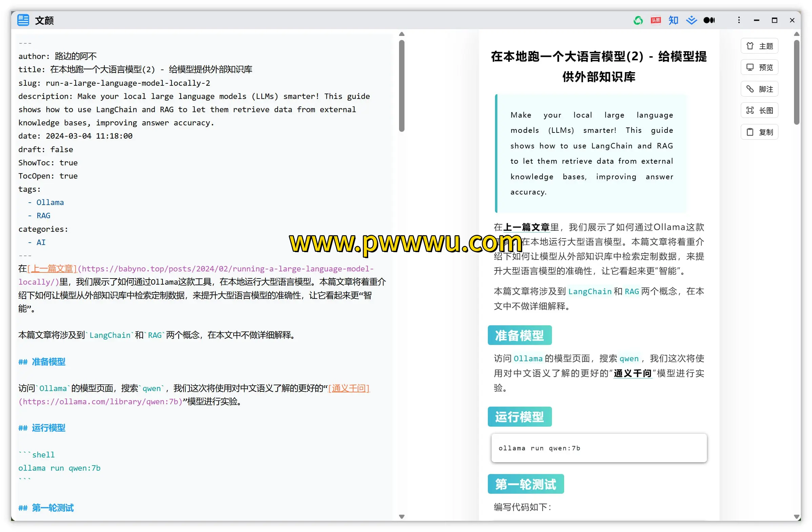The height and width of the screenshot is (532, 812).
Task: Click the 脚注 footnote tool
Action: [x=759, y=89]
